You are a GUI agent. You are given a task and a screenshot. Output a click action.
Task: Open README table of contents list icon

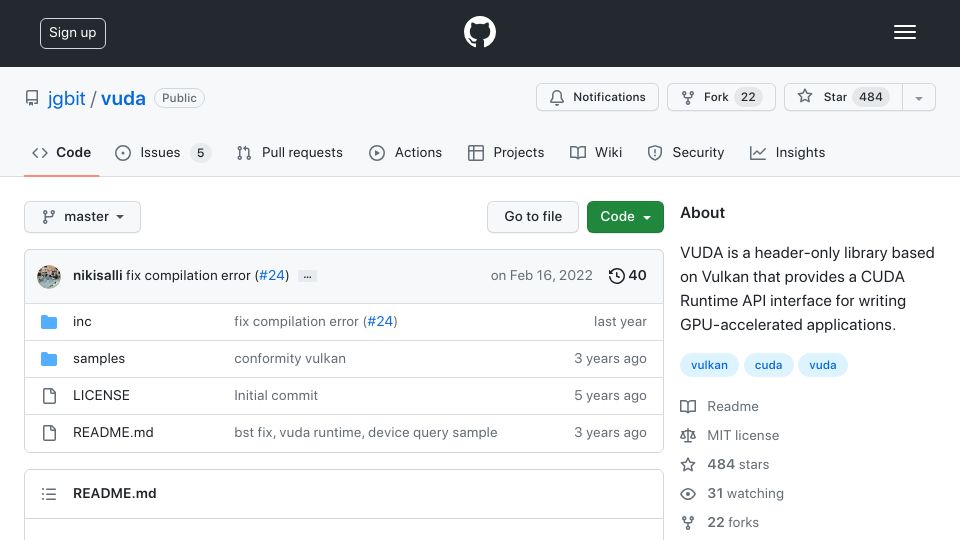click(x=49, y=494)
